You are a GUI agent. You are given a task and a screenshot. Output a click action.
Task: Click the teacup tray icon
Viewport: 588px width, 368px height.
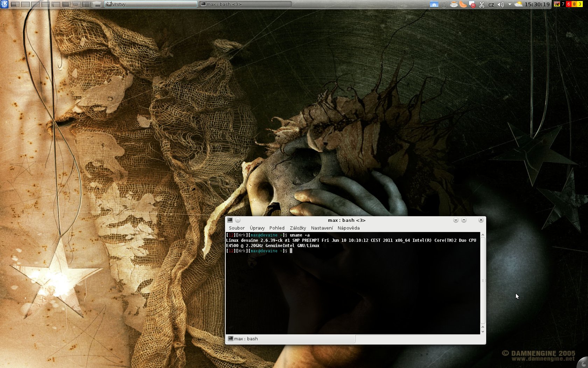454,5
